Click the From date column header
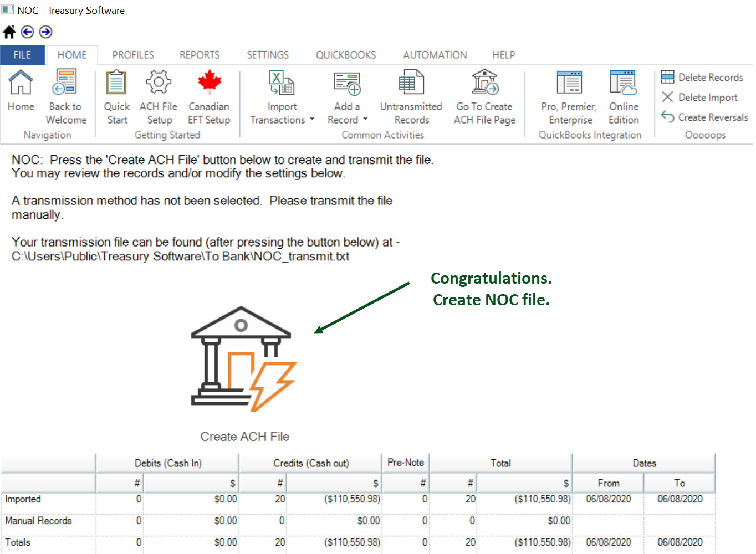 coord(608,483)
